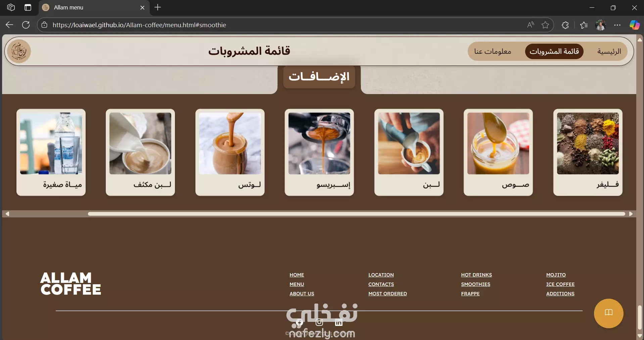Launch Copilot from the toolbar
The image size is (644, 340).
click(634, 25)
